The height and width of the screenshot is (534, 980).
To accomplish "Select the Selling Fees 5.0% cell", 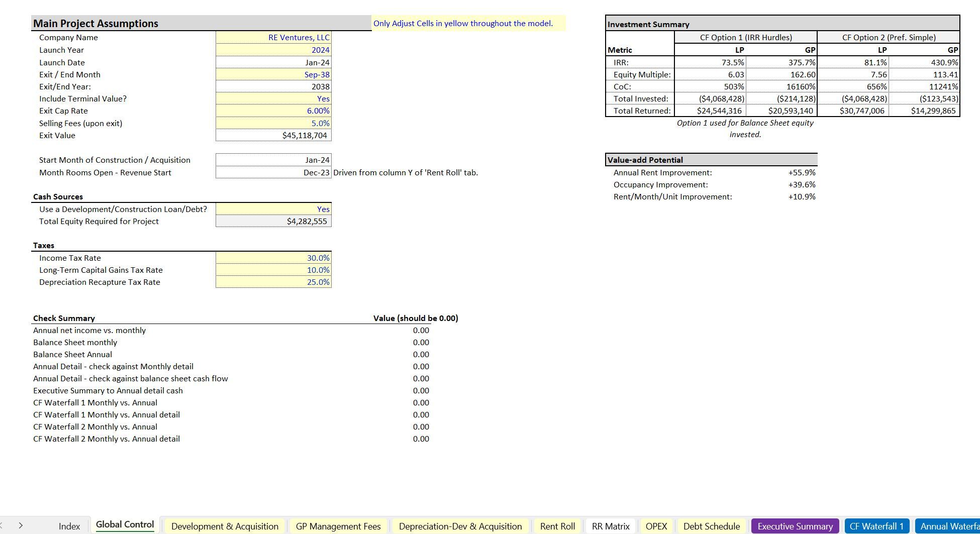I will pyautogui.click(x=273, y=123).
